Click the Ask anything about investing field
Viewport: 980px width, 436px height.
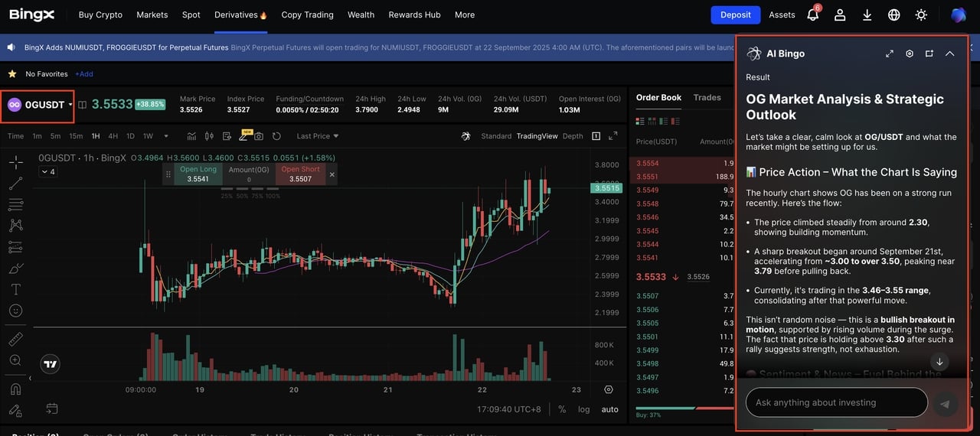[836, 402]
